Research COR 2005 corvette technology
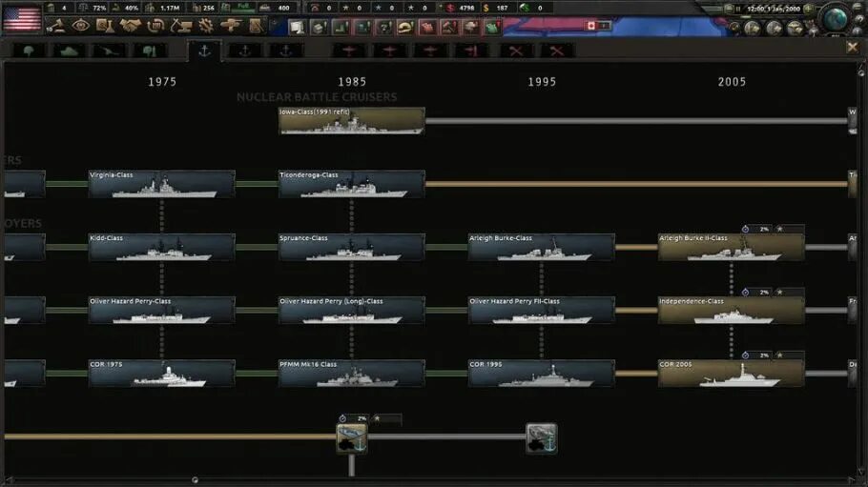 click(x=732, y=373)
